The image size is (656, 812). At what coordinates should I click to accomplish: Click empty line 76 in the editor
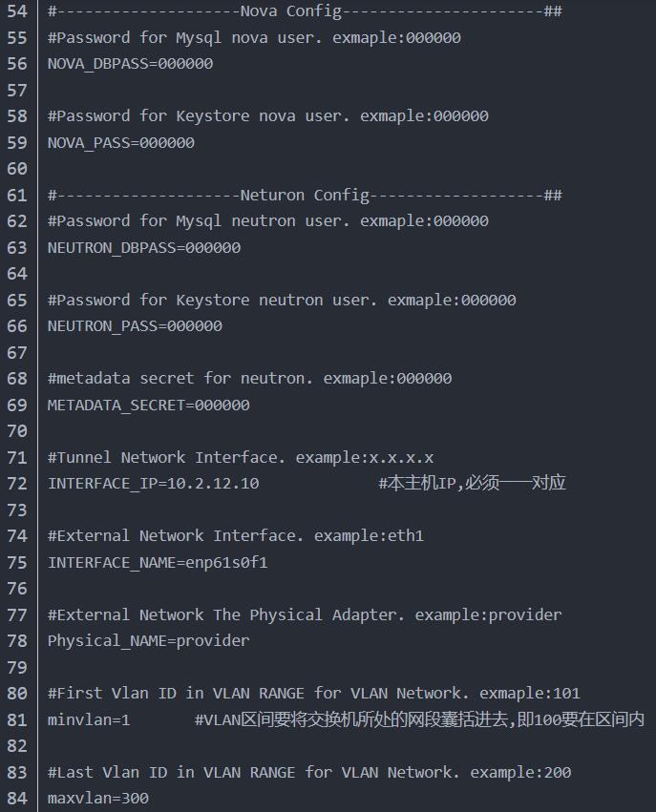pyautogui.click(x=286, y=589)
